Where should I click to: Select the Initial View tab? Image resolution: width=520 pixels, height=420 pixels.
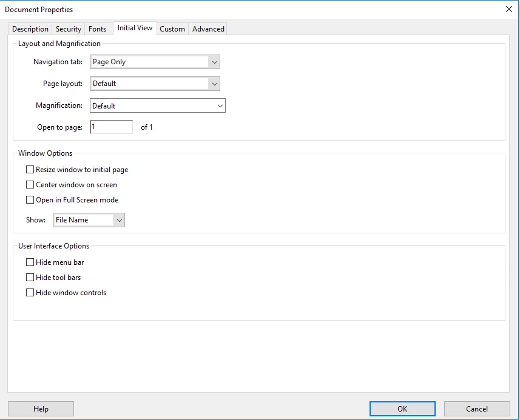135,28
